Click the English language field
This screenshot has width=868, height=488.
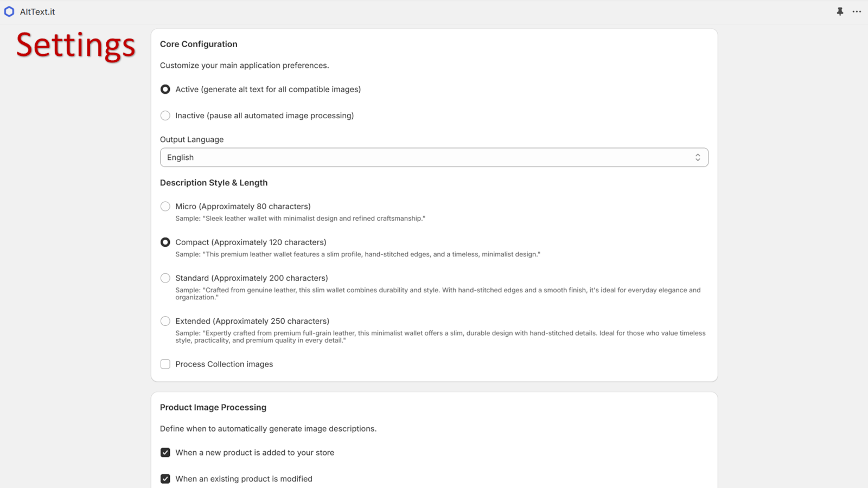[x=180, y=157]
